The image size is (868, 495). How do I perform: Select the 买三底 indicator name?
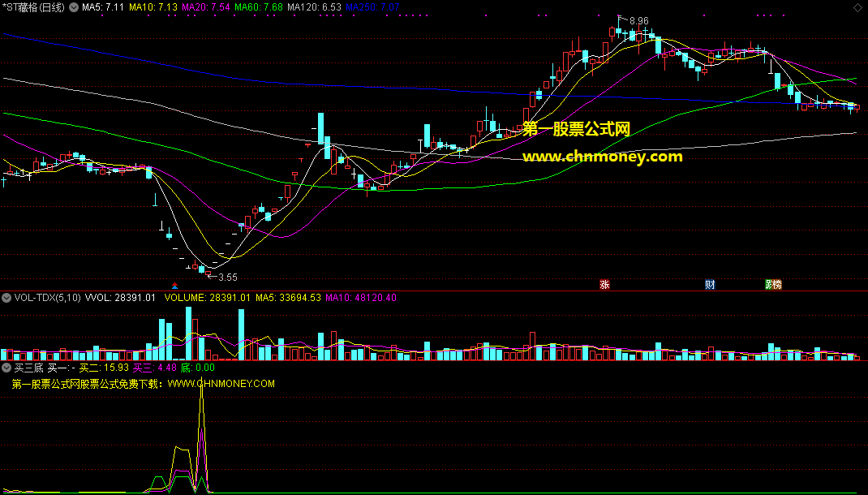[28, 368]
